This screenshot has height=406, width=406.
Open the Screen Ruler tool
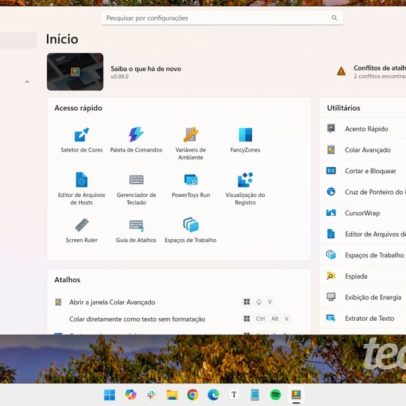pos(82,230)
